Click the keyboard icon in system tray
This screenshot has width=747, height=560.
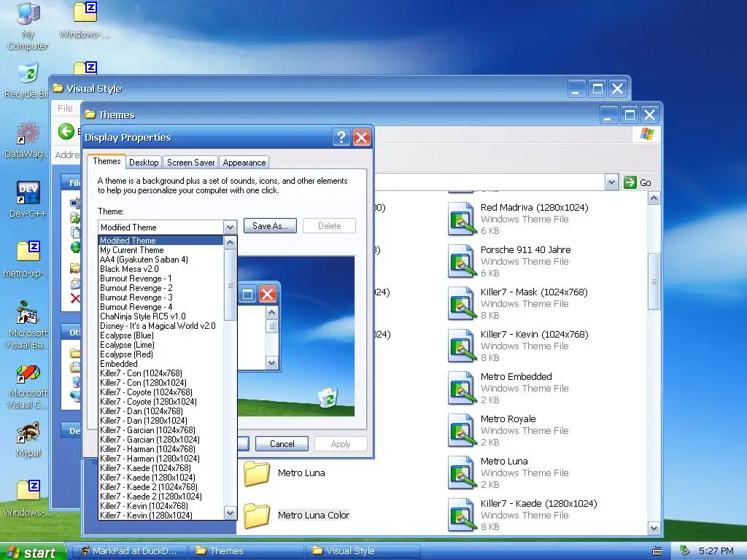(x=657, y=551)
